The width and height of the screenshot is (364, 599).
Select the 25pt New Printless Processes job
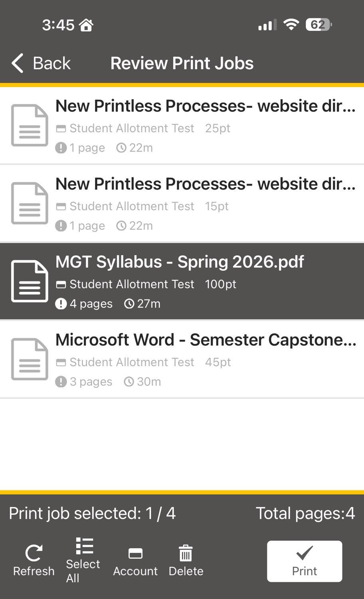(x=182, y=125)
